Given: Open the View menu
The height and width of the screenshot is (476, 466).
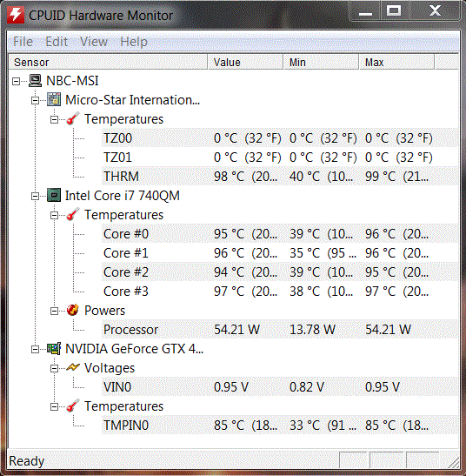Looking at the screenshot, I should coord(94,42).
